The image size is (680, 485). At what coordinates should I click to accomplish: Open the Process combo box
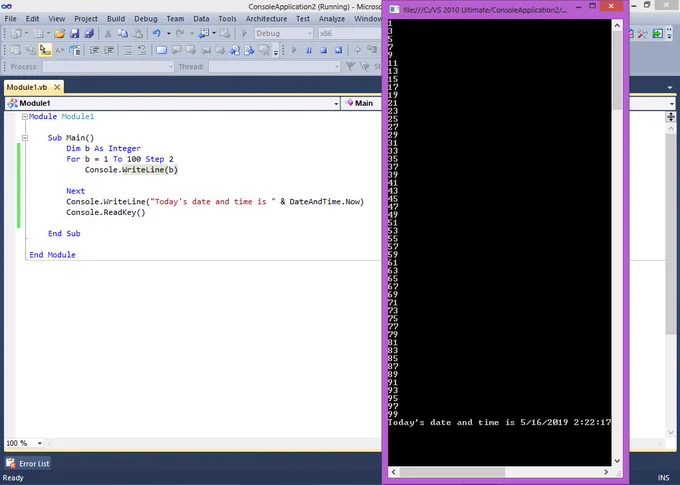[x=108, y=66]
